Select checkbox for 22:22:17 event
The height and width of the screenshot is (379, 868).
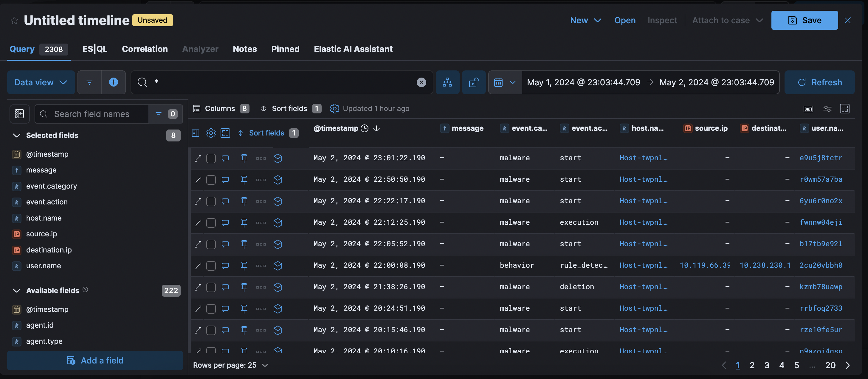[x=211, y=201]
